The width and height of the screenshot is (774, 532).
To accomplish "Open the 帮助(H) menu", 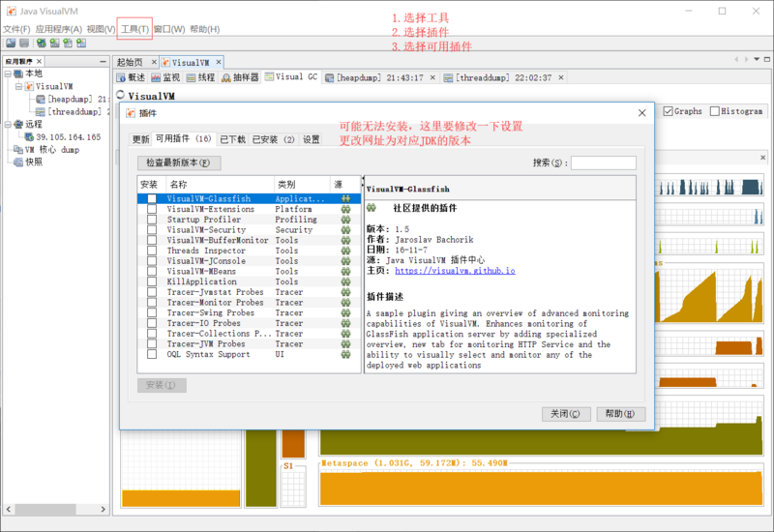I will click(x=205, y=29).
